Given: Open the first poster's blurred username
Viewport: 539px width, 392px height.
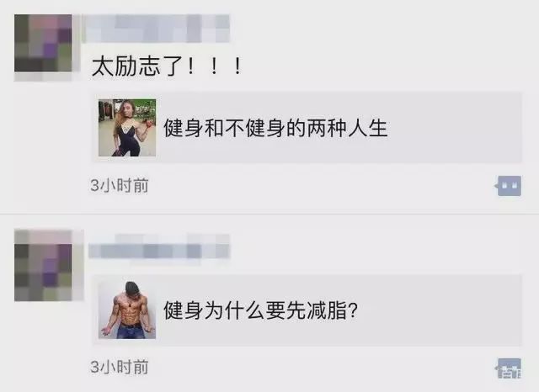Looking at the screenshot, I should coord(157,29).
